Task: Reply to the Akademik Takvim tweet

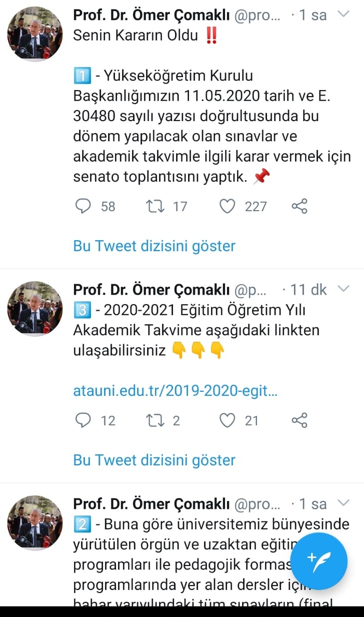Action: [83, 421]
